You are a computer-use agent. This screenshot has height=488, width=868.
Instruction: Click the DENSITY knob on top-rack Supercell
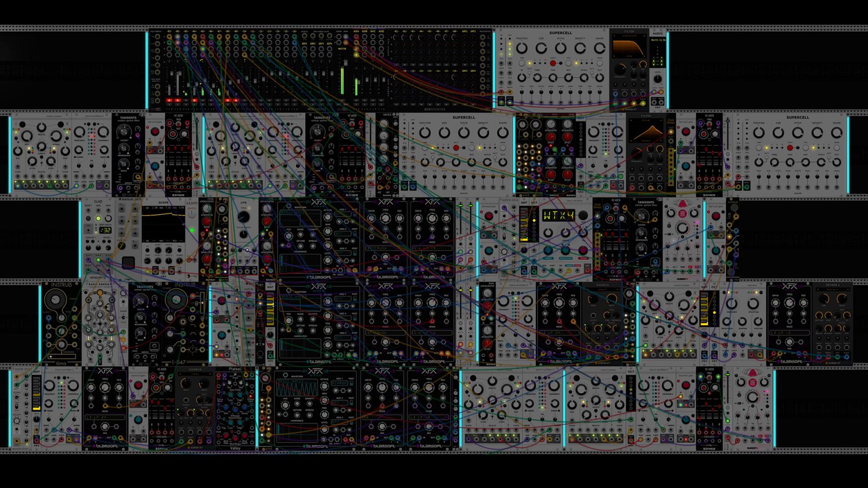(580, 48)
